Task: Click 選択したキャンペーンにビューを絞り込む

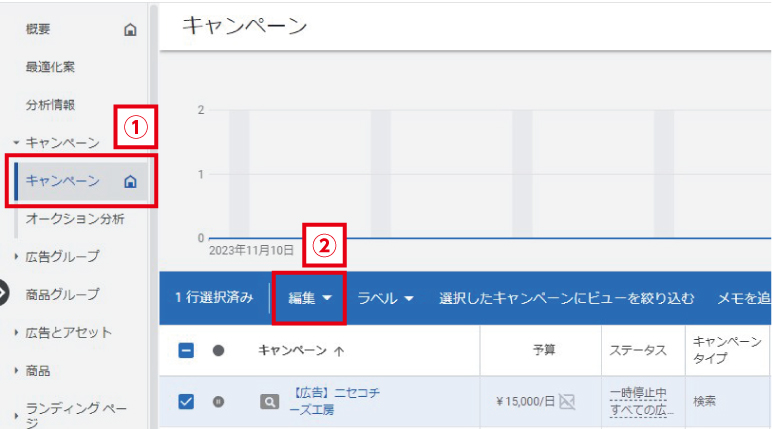Action: click(567, 298)
